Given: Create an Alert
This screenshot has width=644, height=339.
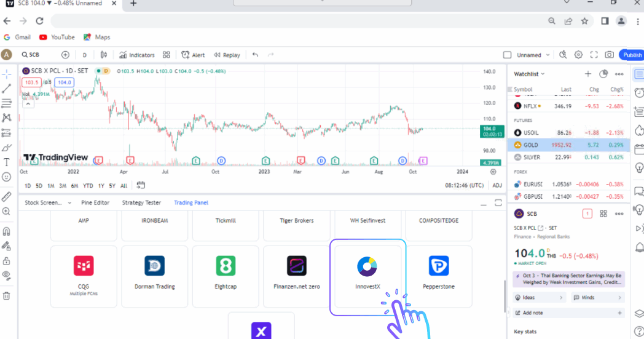Looking at the screenshot, I should coord(193,55).
